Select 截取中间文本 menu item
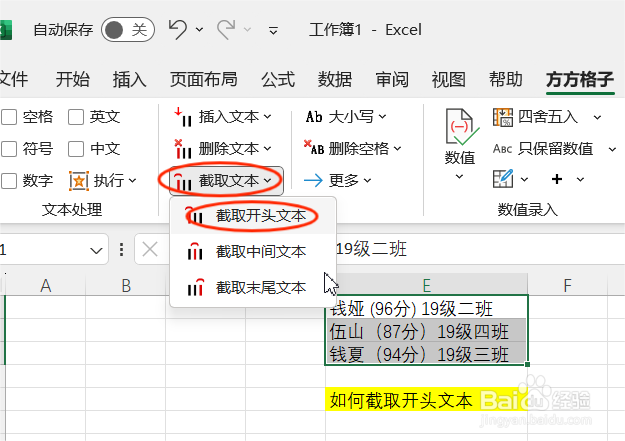Image resolution: width=625 pixels, height=441 pixels. coord(253,252)
